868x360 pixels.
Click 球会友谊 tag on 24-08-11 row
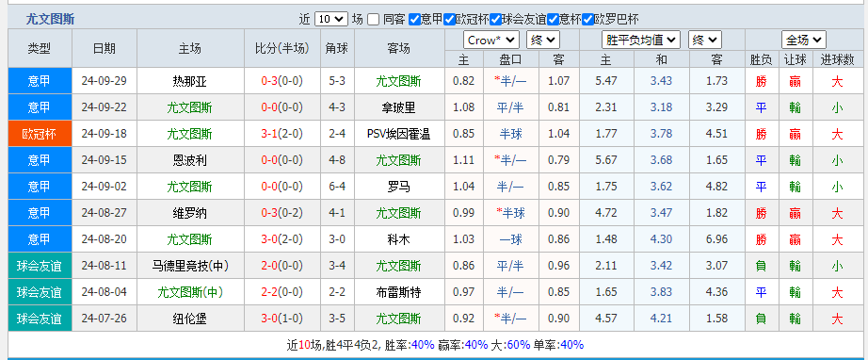pos(40,267)
